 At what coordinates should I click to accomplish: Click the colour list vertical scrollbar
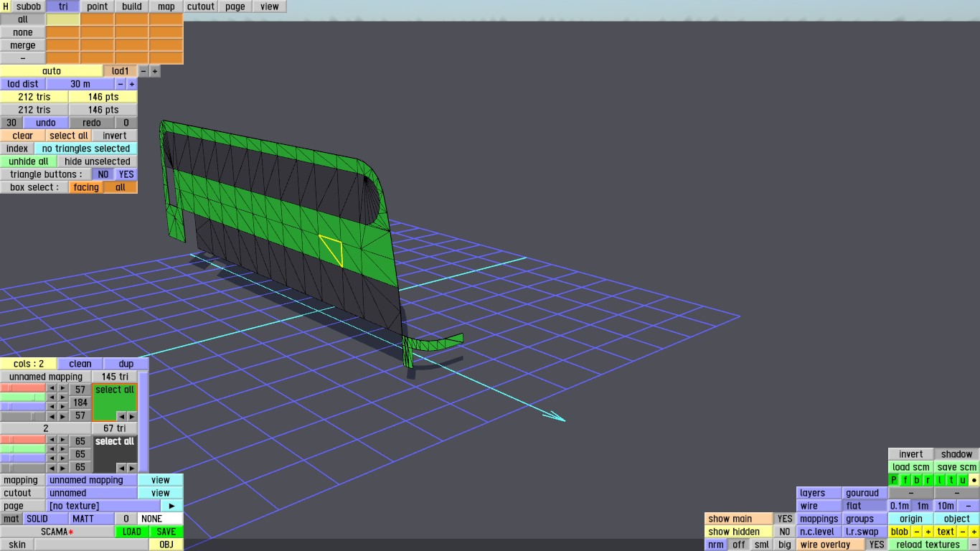[143, 420]
